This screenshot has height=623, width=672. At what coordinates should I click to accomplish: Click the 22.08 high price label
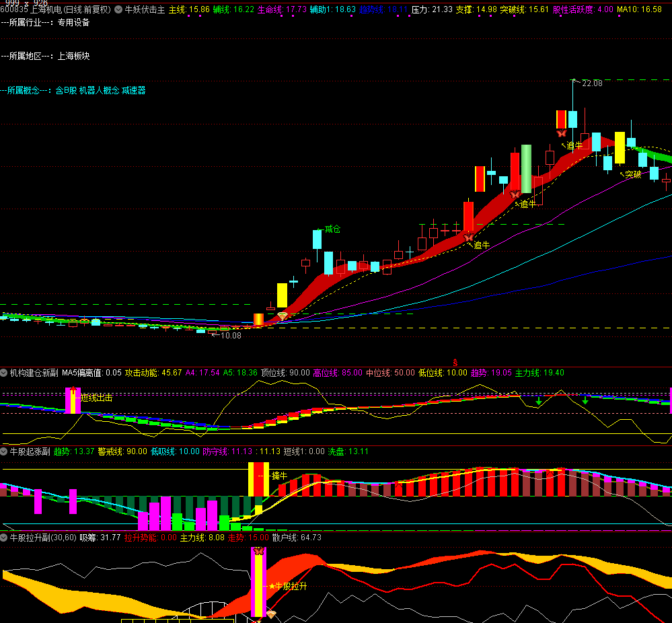pyautogui.click(x=592, y=83)
